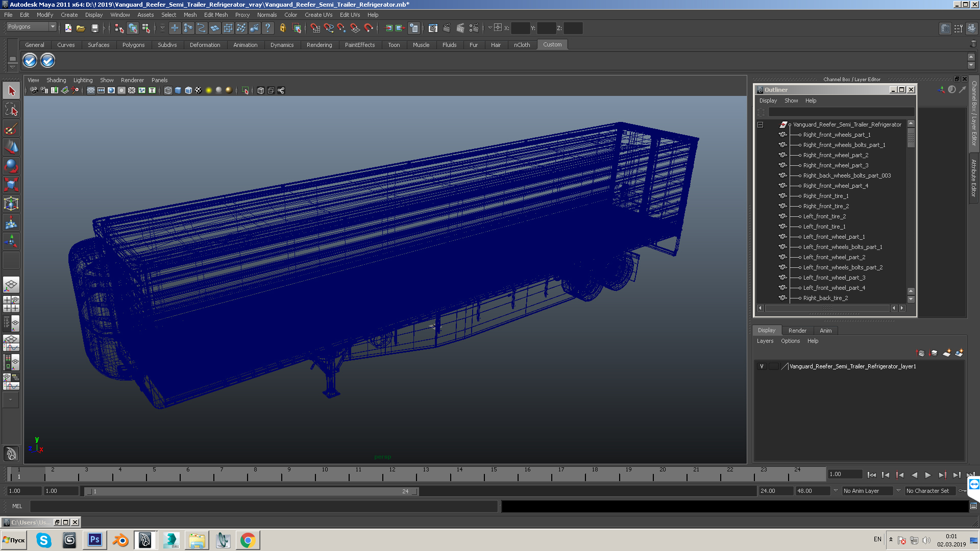Click the Display button in outliner

[x=769, y=99]
